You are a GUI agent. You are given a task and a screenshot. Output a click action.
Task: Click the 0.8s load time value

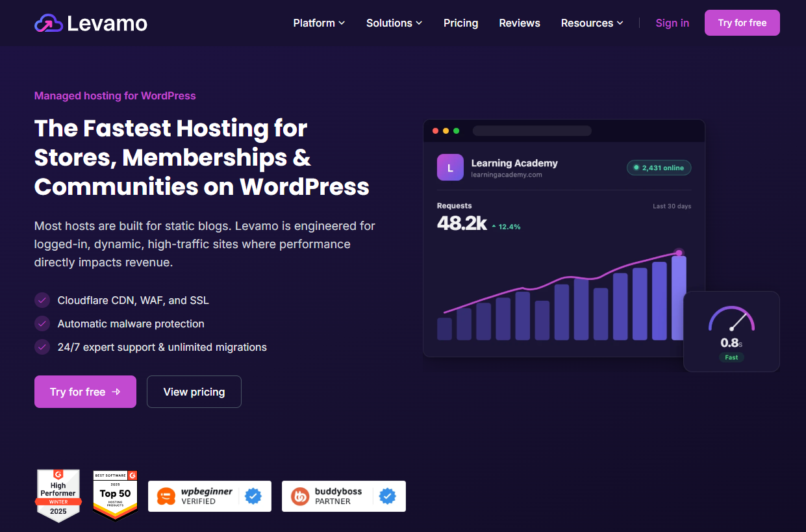click(731, 343)
